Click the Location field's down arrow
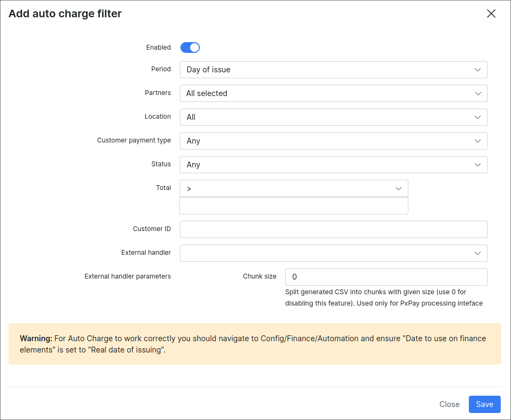Screen dimensions: 511x420 (x=478, y=117)
